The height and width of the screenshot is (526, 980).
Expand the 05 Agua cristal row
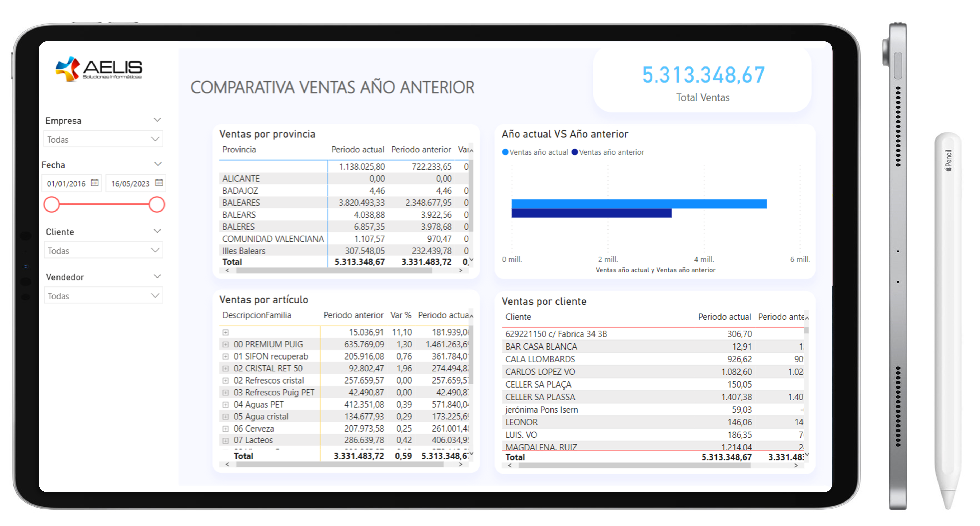point(226,417)
